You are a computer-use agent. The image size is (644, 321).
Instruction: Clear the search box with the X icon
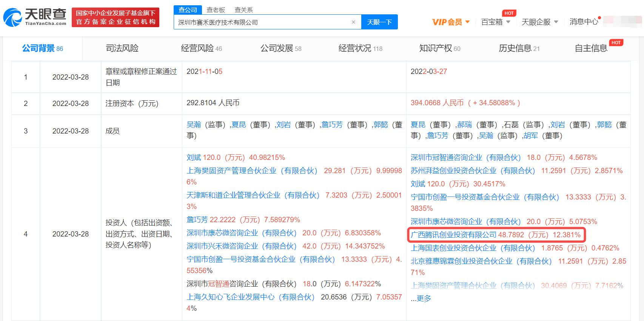click(x=353, y=22)
